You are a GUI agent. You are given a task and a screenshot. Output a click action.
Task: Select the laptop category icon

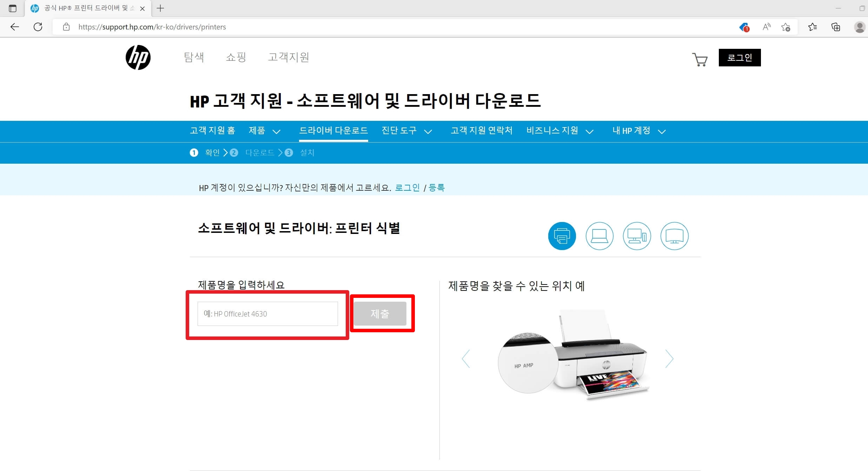[599, 236]
